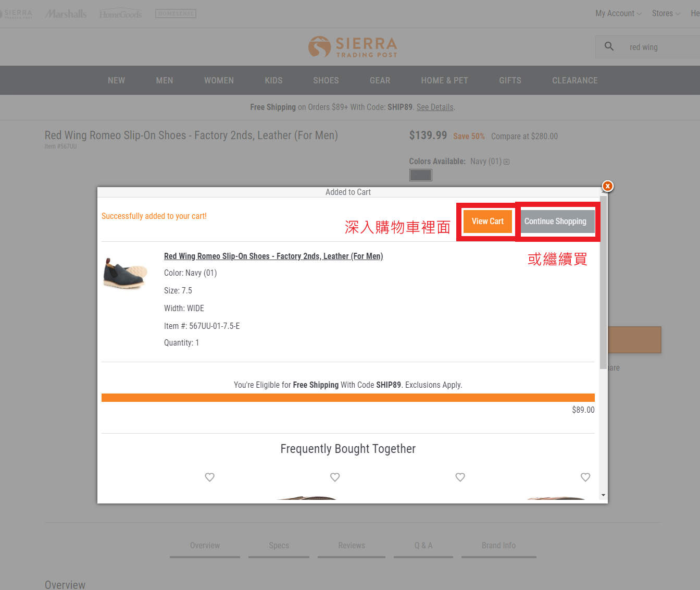Click the fourth heart wishlist icon
The height and width of the screenshot is (590, 700).
click(x=585, y=477)
